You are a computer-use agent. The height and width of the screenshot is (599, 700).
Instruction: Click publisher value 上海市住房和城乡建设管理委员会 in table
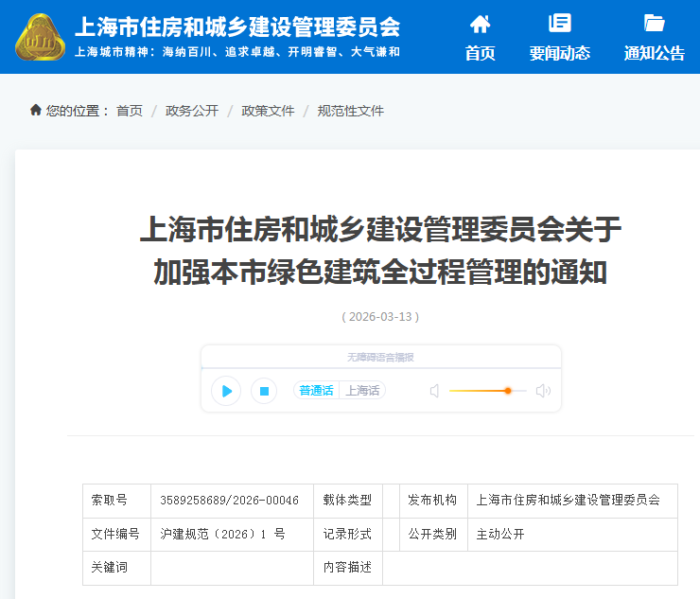tap(568, 501)
